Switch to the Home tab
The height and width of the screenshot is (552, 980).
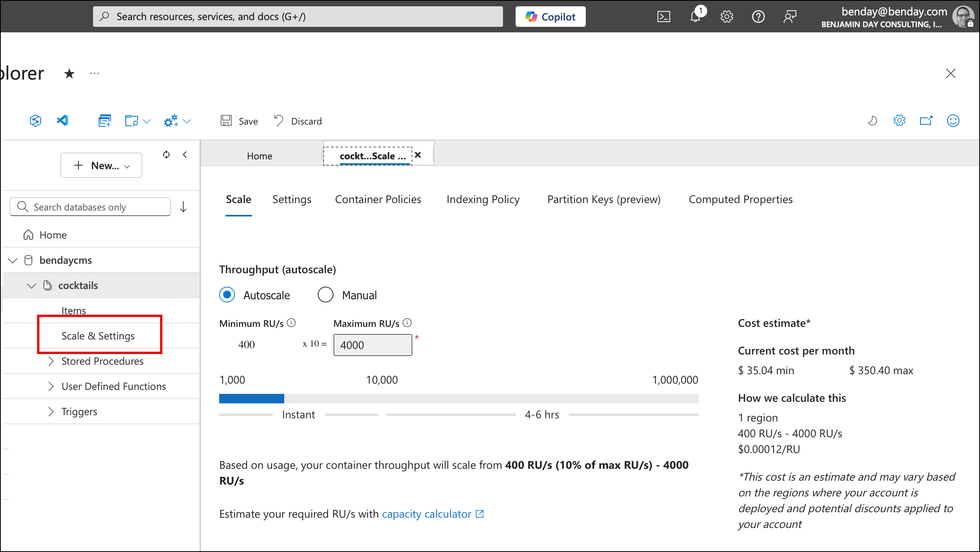(259, 156)
